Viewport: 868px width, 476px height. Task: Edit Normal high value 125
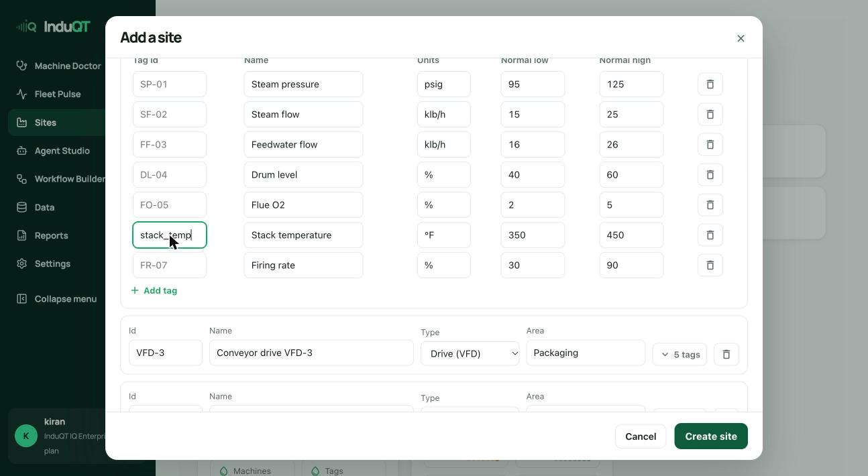click(631, 84)
